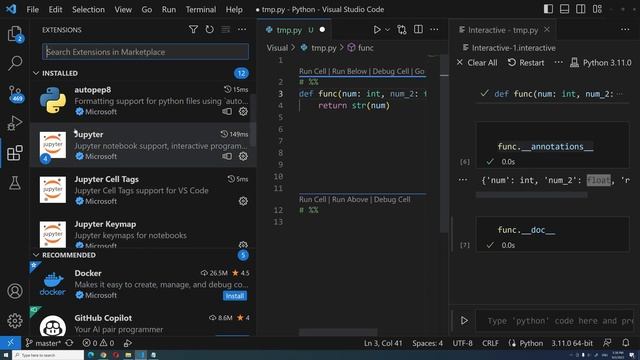Install the Docker extension

pos(235,296)
